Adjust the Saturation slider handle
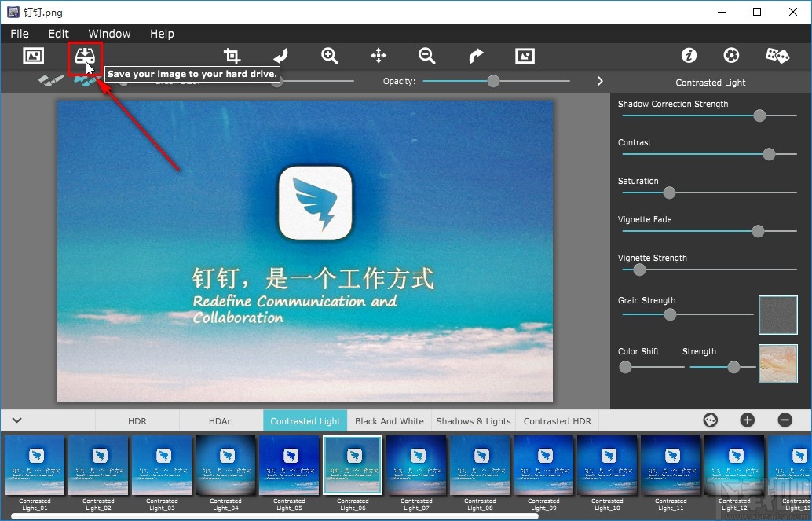The width and height of the screenshot is (812, 521). click(x=669, y=193)
